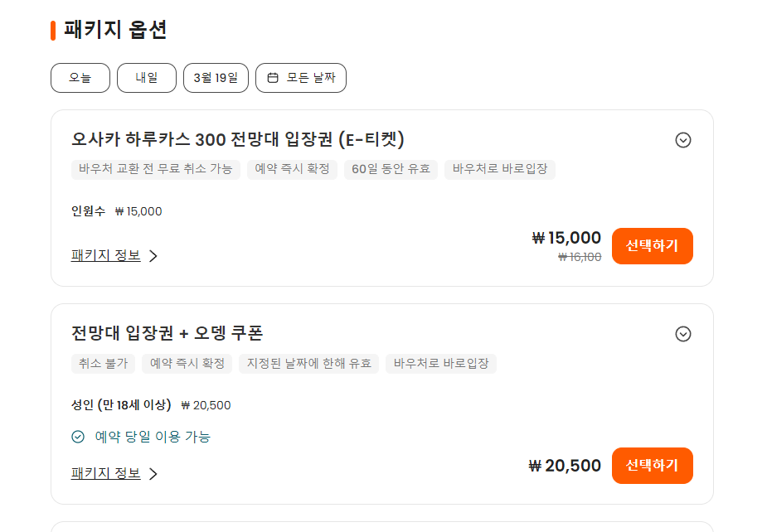Select the 오늘 date filter

80,78
